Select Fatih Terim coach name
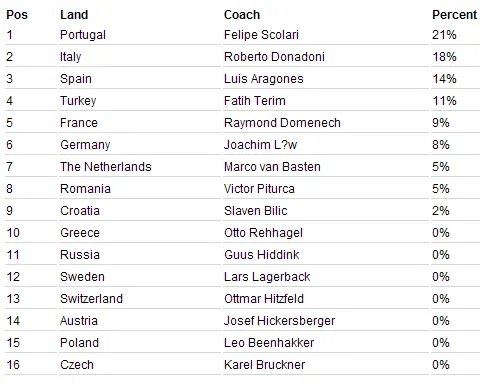Image resolution: width=480 pixels, height=384 pixels. pyautogui.click(x=255, y=101)
